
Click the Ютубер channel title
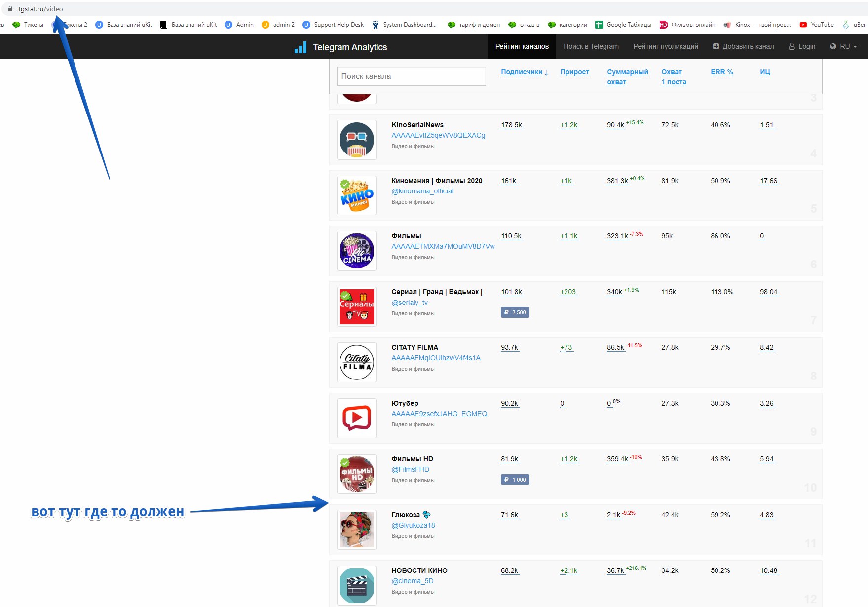405,403
